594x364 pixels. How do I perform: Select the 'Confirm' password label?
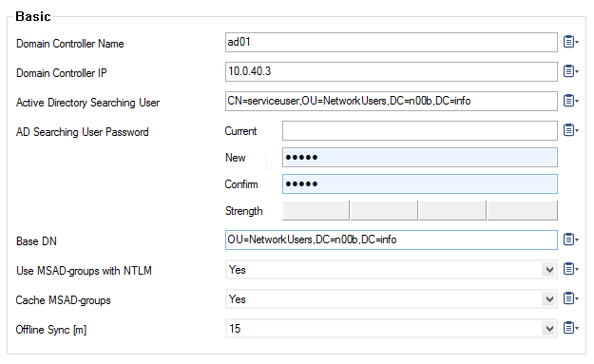241,184
